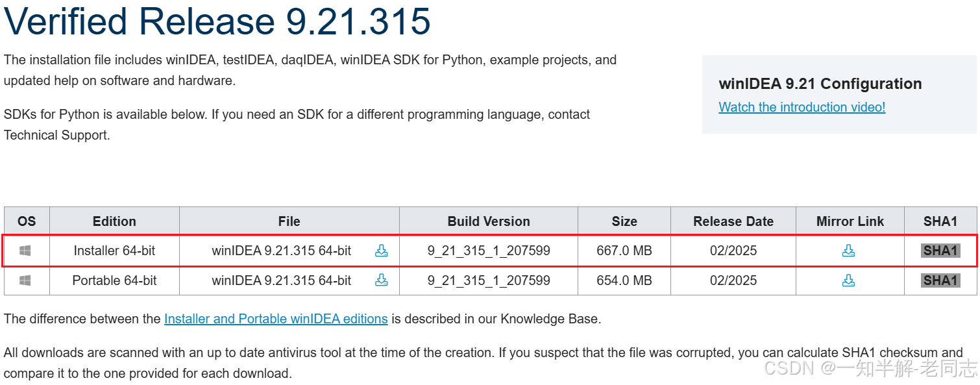Click the Edition column header
Image resolution: width=980 pixels, height=385 pixels.
[114, 221]
